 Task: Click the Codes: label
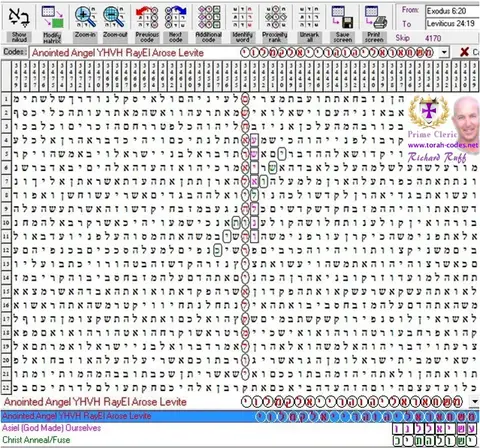point(15,52)
